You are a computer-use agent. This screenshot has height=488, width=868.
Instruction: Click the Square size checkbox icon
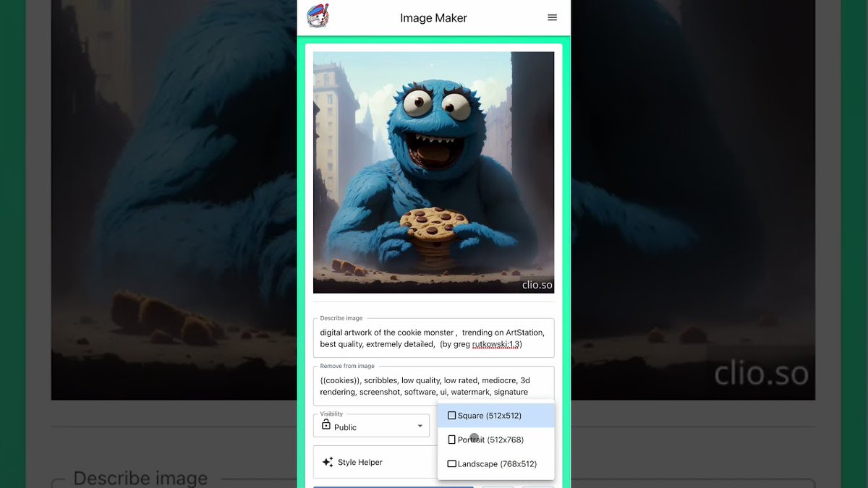(451, 415)
